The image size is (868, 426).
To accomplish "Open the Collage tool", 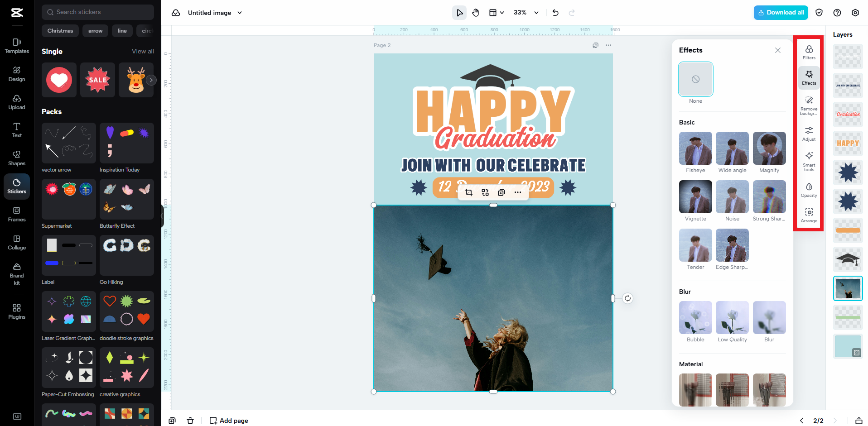I will tap(16, 243).
